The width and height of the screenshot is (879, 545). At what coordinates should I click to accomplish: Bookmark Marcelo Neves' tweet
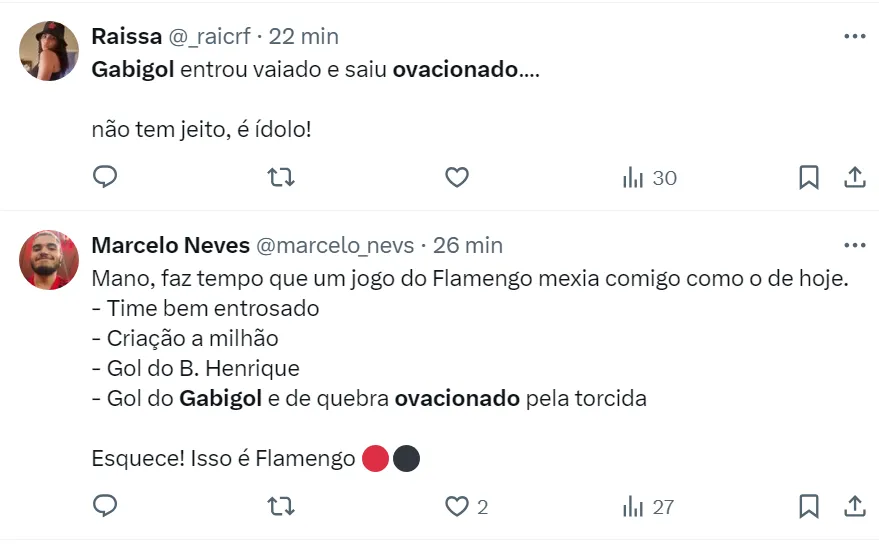point(809,507)
